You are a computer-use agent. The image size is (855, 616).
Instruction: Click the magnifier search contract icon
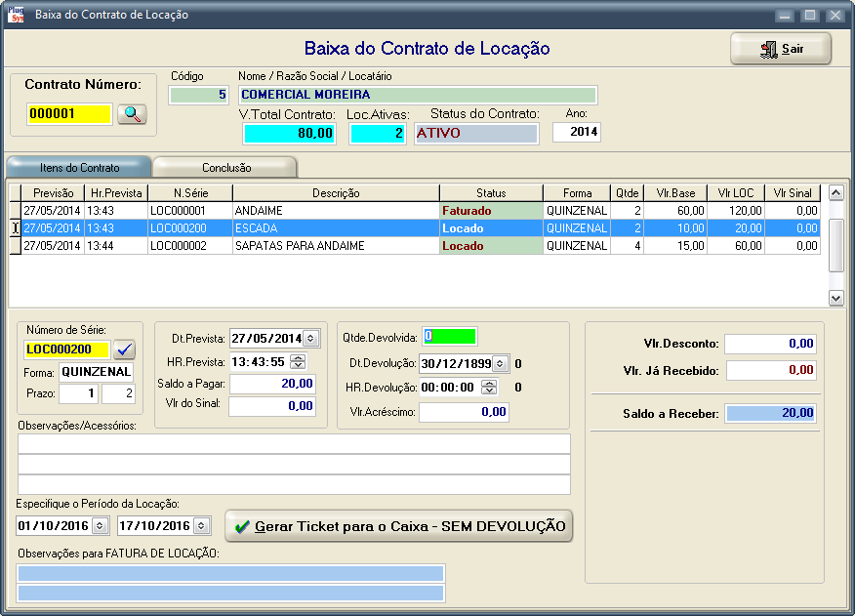[x=132, y=114]
